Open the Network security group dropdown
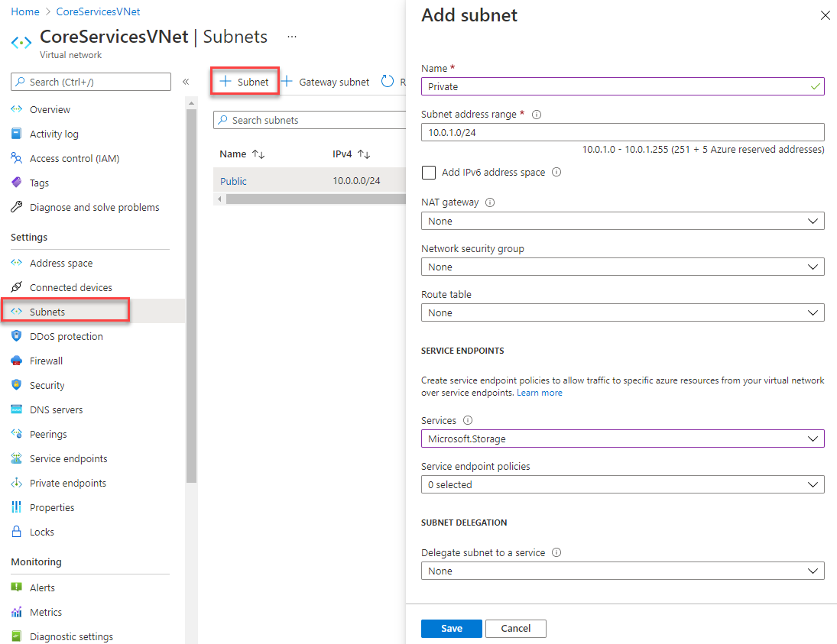This screenshot has height=644, width=837. [x=623, y=267]
